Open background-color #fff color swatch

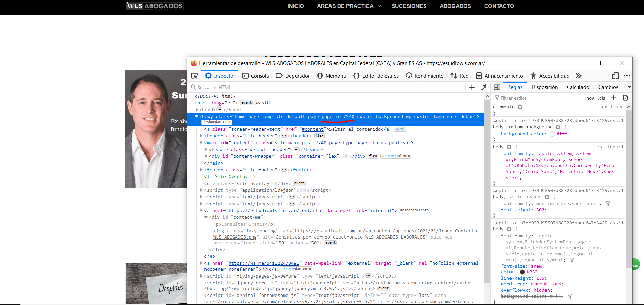(552, 134)
